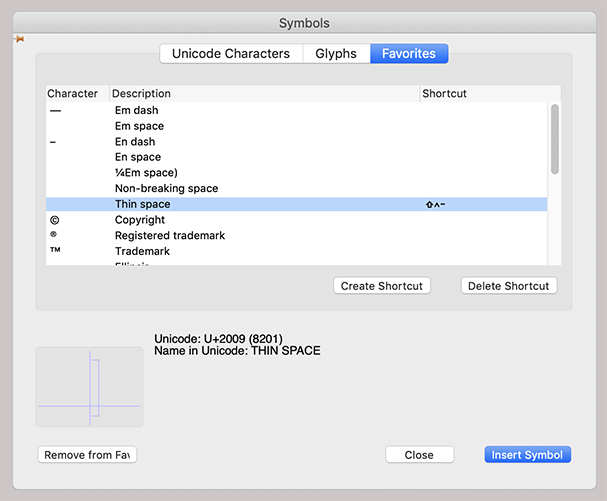Click the Shortcut column header
This screenshot has width=607, height=501.
[484, 94]
